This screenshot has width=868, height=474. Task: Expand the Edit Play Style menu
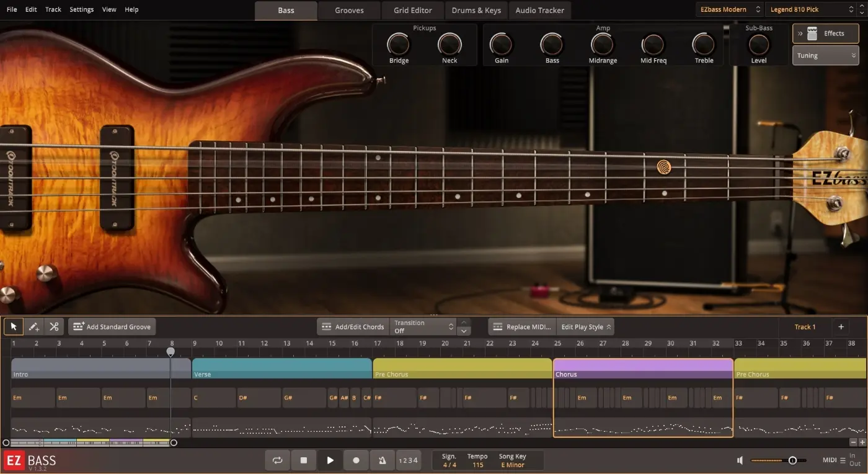click(x=586, y=326)
